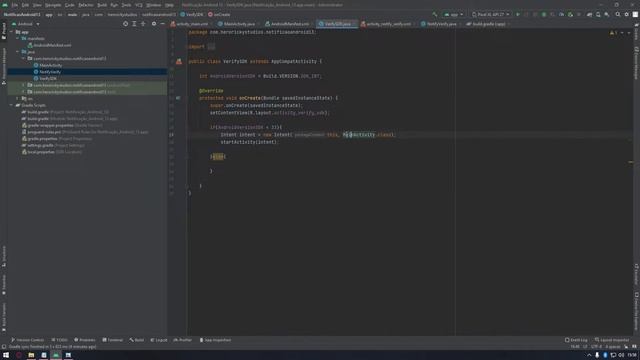The width and height of the screenshot is (640, 360).
Task: Open the Refactor menu
Action: (86, 5)
